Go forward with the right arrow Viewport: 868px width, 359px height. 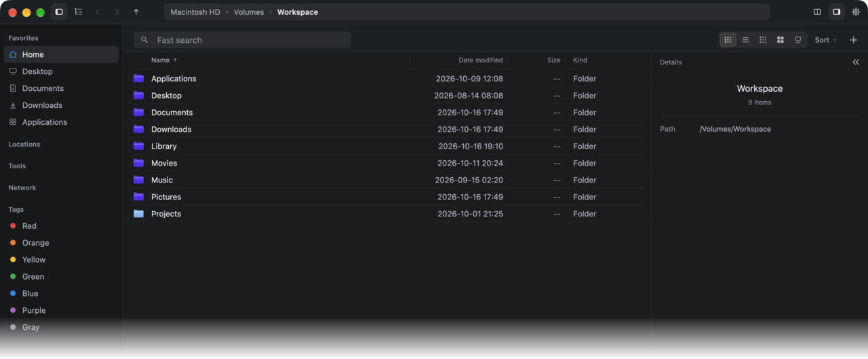117,12
